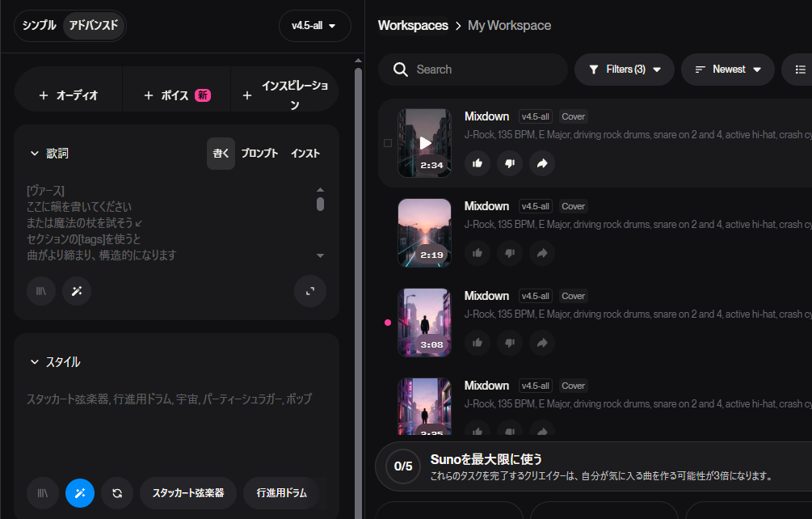Click into the lyrics text area
The height and width of the screenshot is (519, 812).
168,223
